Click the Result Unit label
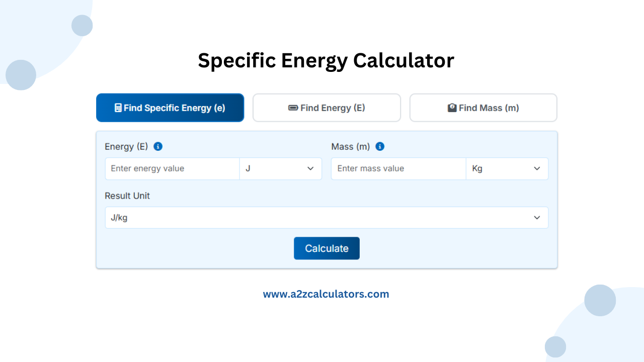 coord(127,196)
